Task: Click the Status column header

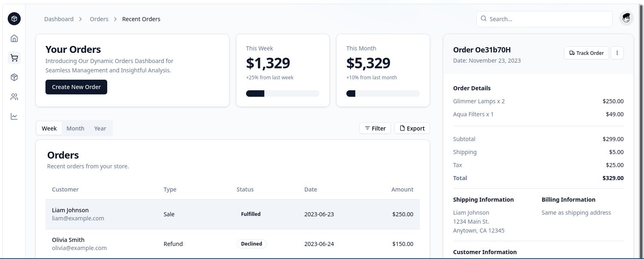Action: pos(245,189)
